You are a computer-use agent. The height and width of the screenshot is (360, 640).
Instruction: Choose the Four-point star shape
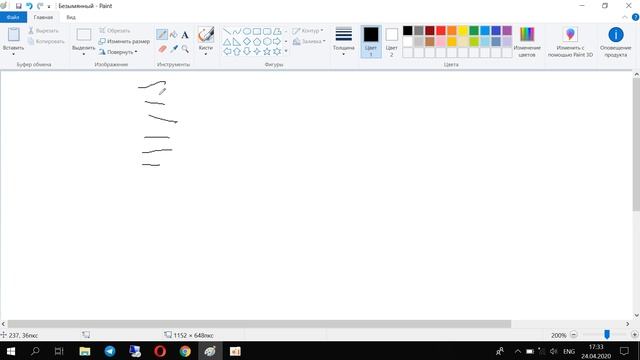[x=257, y=51]
